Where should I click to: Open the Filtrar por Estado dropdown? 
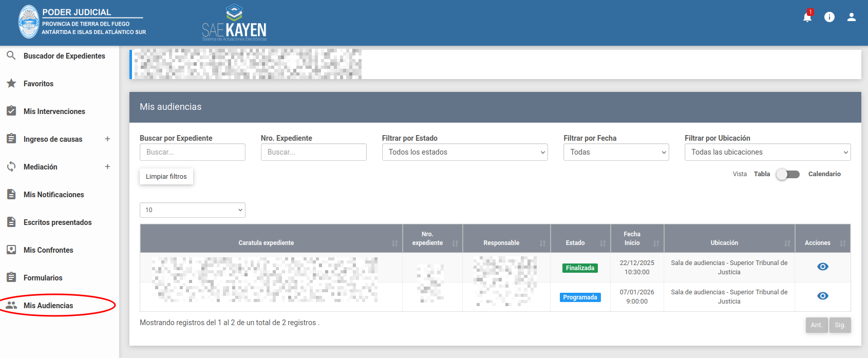point(464,152)
